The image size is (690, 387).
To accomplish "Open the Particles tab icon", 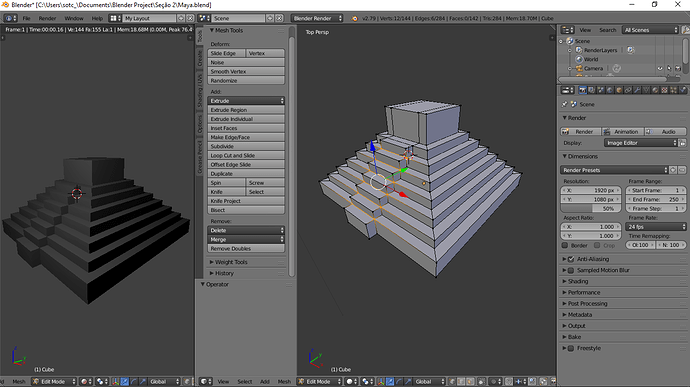I will pos(674,90).
